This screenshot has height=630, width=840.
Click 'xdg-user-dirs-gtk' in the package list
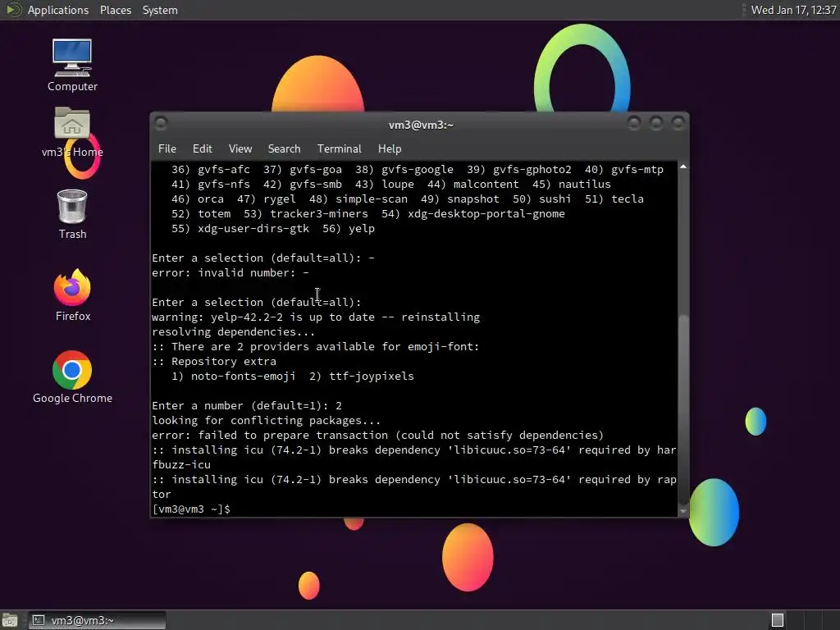(253, 228)
